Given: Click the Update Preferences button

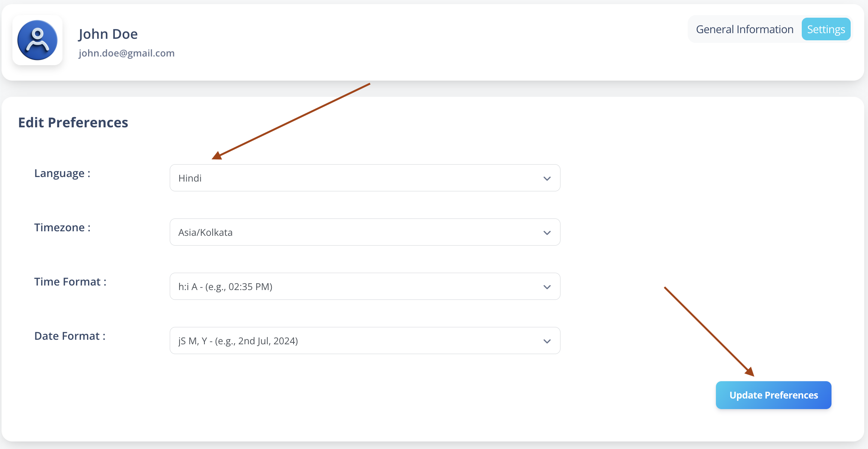Looking at the screenshot, I should pos(774,395).
